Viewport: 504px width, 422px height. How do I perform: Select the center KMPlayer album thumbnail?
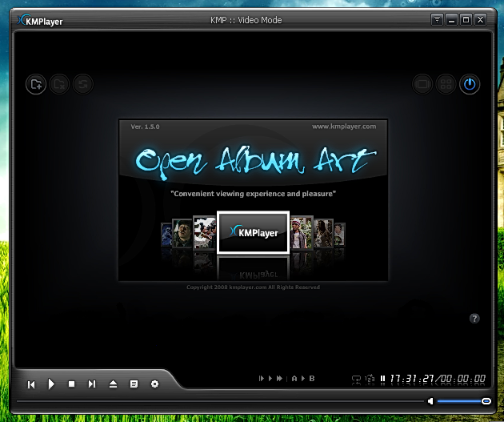(254, 232)
